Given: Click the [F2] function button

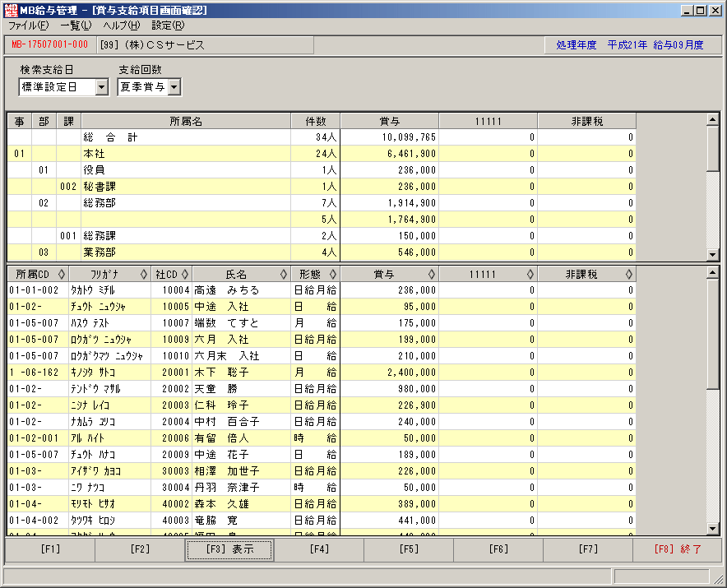Looking at the screenshot, I should [x=140, y=549].
